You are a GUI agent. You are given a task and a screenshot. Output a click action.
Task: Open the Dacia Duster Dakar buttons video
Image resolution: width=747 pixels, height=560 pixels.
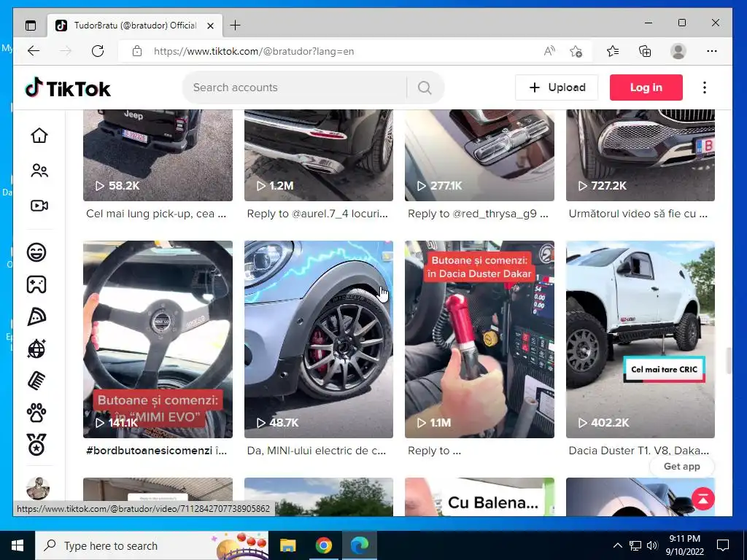pos(479,339)
